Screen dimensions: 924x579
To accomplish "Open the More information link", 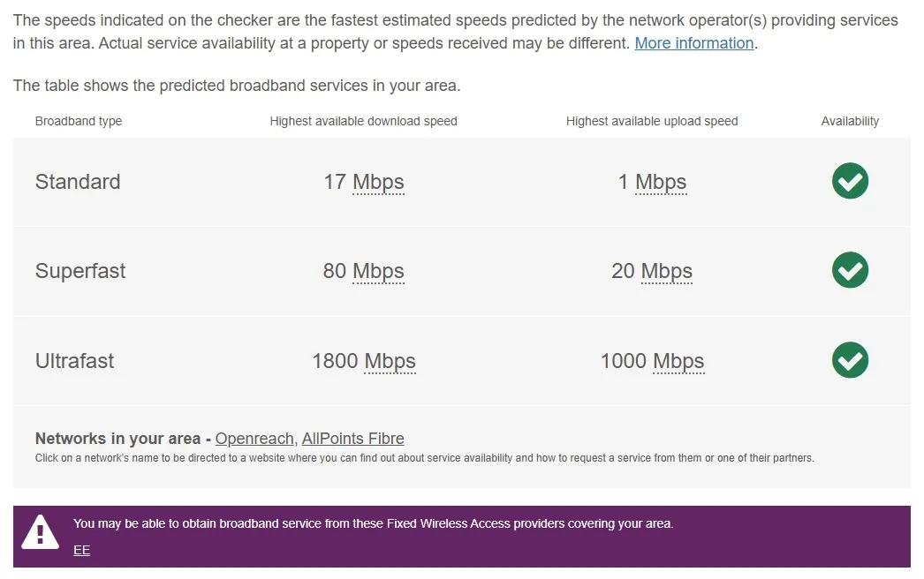I will click(x=694, y=43).
